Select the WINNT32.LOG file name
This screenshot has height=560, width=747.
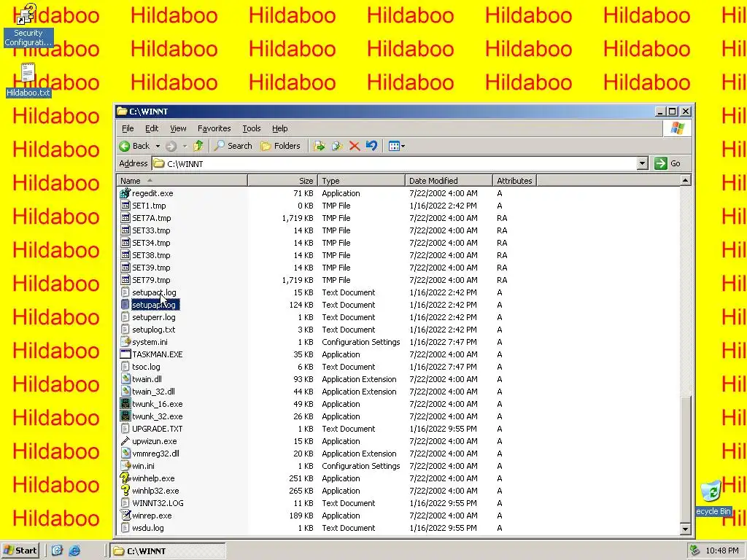pyautogui.click(x=158, y=503)
